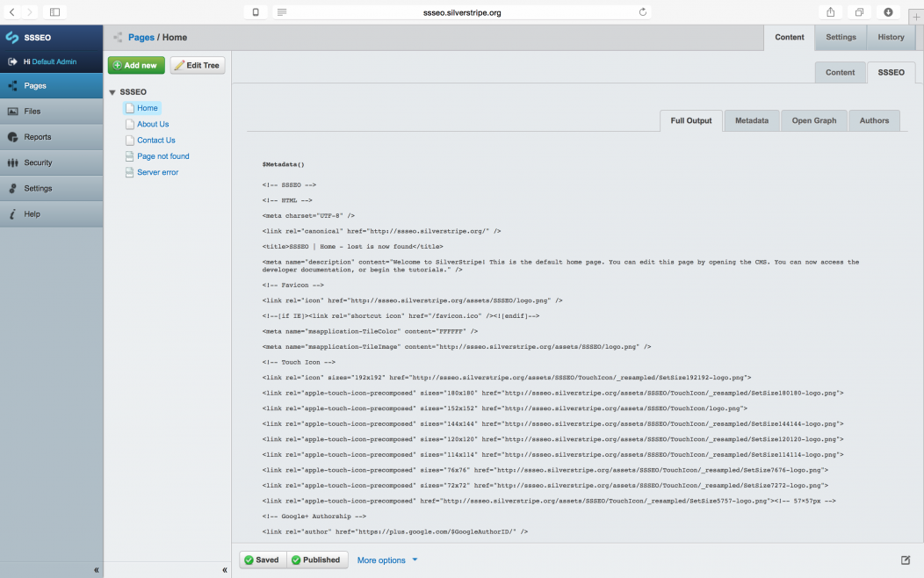
Task: Click the breadcrumb sitemap icon
Action: pyautogui.click(x=118, y=37)
